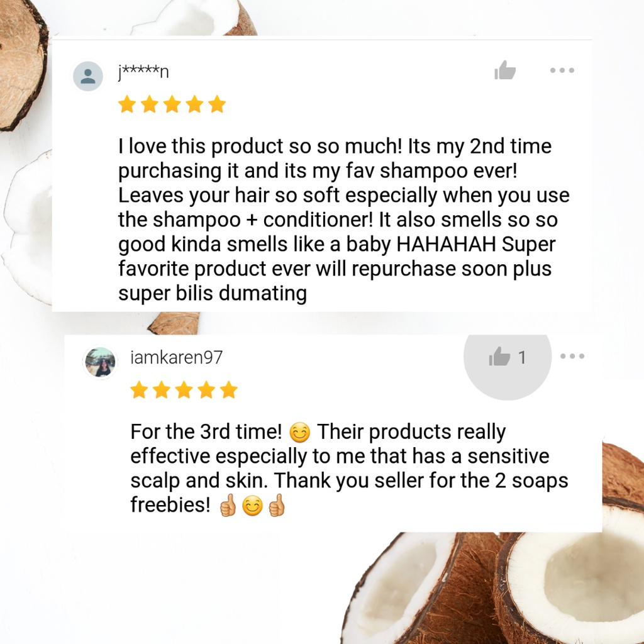The width and height of the screenshot is (644, 644).
Task: Open the j*****n username profile
Action: pos(143,72)
